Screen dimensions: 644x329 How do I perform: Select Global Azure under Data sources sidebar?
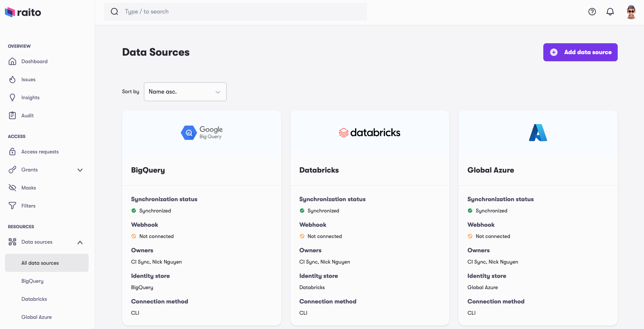(x=36, y=317)
